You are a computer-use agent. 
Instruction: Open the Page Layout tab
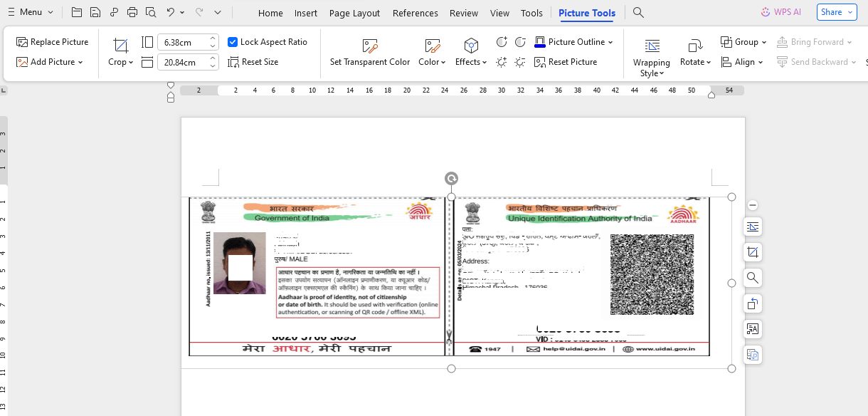354,13
